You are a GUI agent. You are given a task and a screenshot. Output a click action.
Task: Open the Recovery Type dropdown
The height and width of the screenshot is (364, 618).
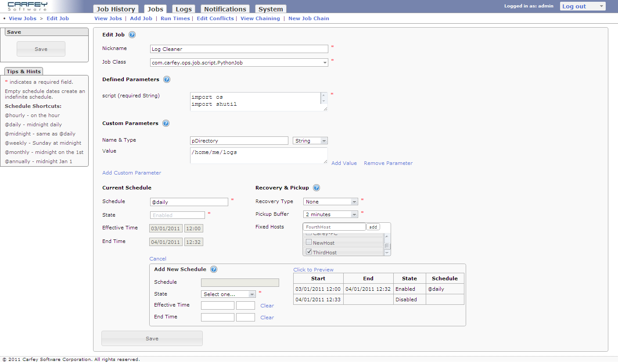pos(331,202)
